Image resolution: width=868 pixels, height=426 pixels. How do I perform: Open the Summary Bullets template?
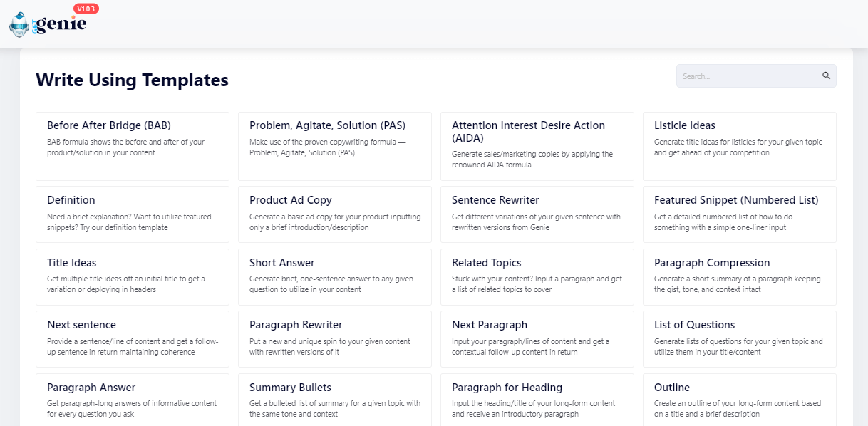[335, 400]
